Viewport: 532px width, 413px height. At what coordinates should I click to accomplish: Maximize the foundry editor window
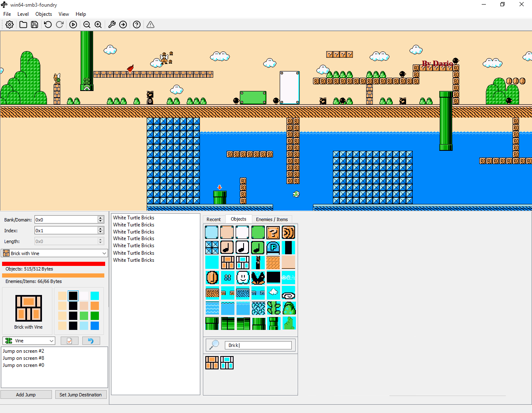click(x=502, y=5)
